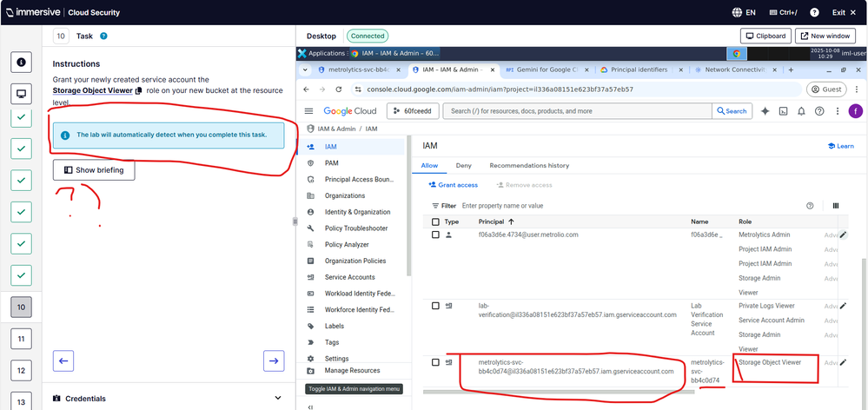Go to next task with right arrow
868x410 pixels.
(274, 360)
